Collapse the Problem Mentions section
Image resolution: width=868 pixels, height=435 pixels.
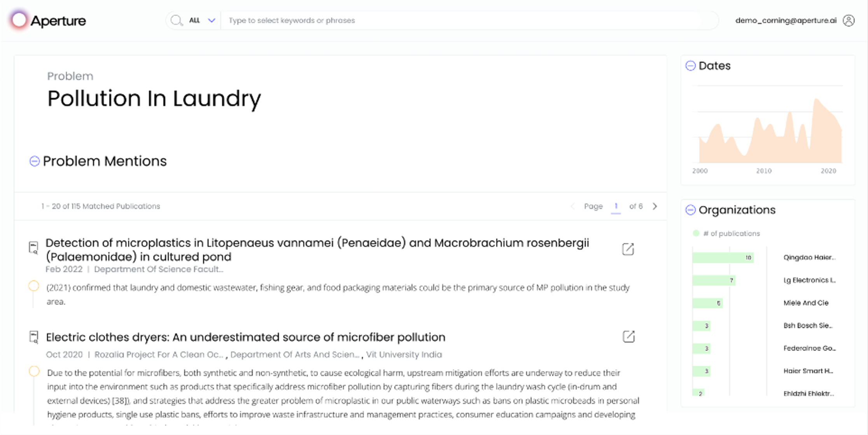(x=35, y=161)
